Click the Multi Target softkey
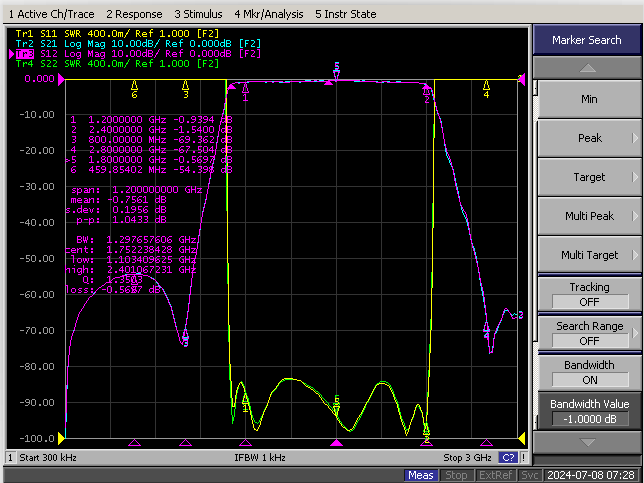644x483 pixels. click(589, 255)
